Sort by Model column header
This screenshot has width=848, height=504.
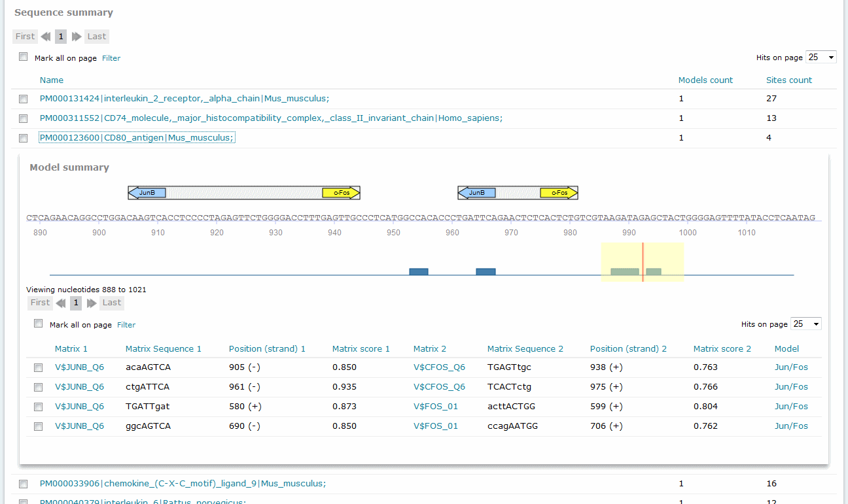pos(786,348)
